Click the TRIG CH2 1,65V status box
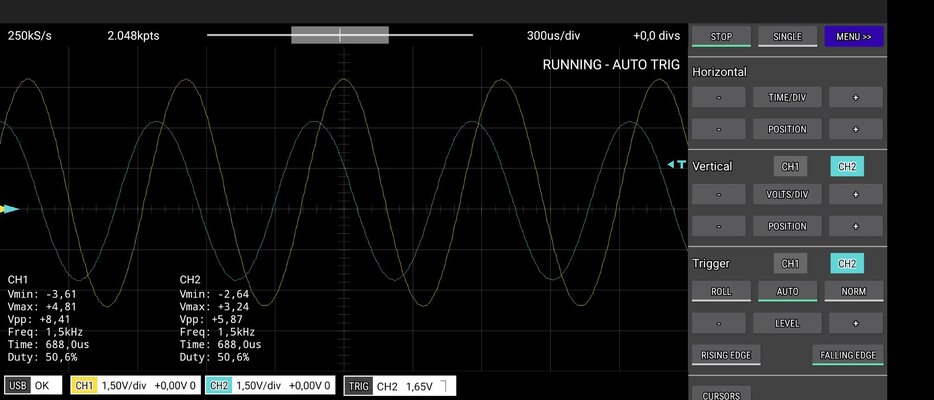The image size is (934, 400). (x=400, y=386)
